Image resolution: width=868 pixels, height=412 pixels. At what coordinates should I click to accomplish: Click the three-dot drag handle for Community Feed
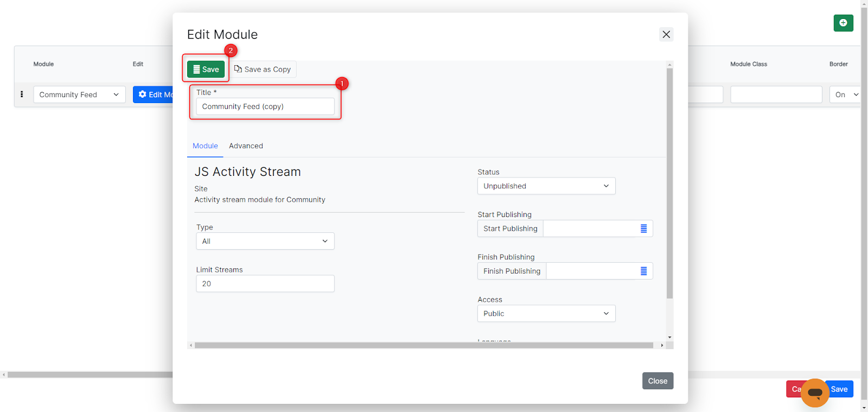(x=22, y=94)
